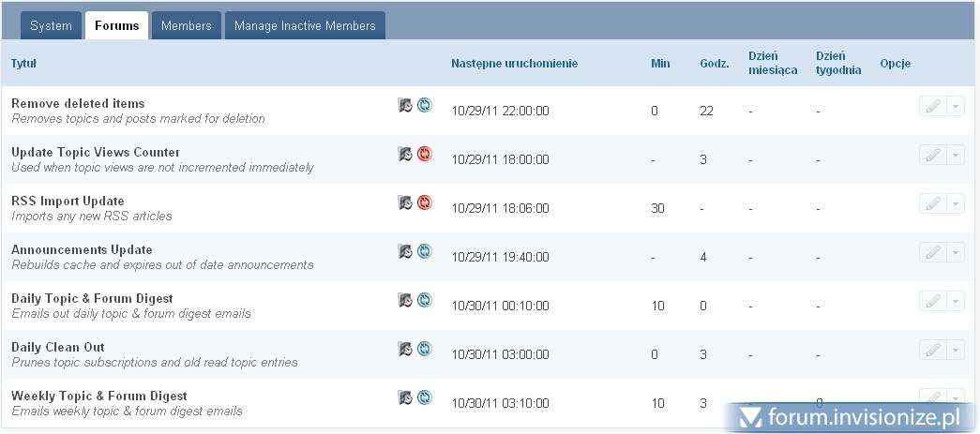Expand the options dropdown arrow for Daily Topic & Forum Digest
The image size is (980, 434).
tap(955, 301)
